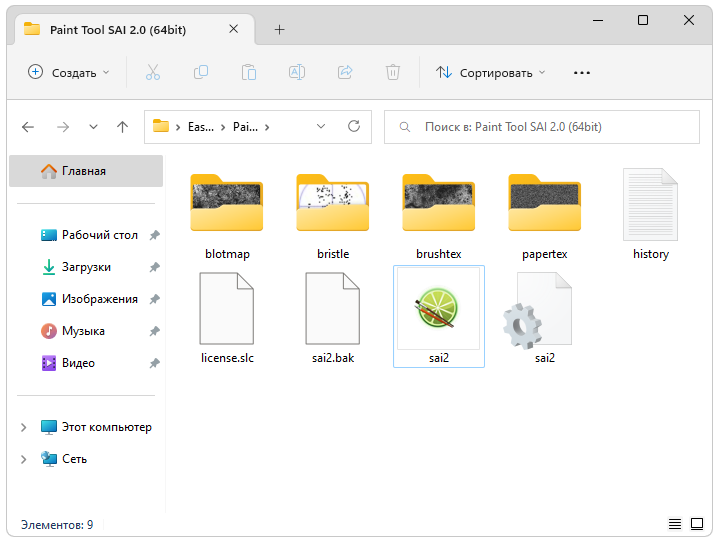This screenshot has height=541, width=719.
Task: Click the Copy icon in toolbar
Action: point(201,72)
